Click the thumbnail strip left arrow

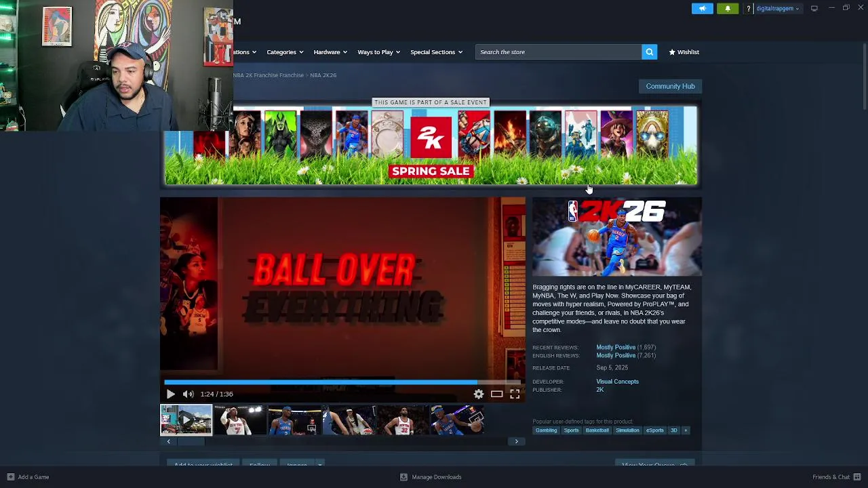tap(168, 441)
